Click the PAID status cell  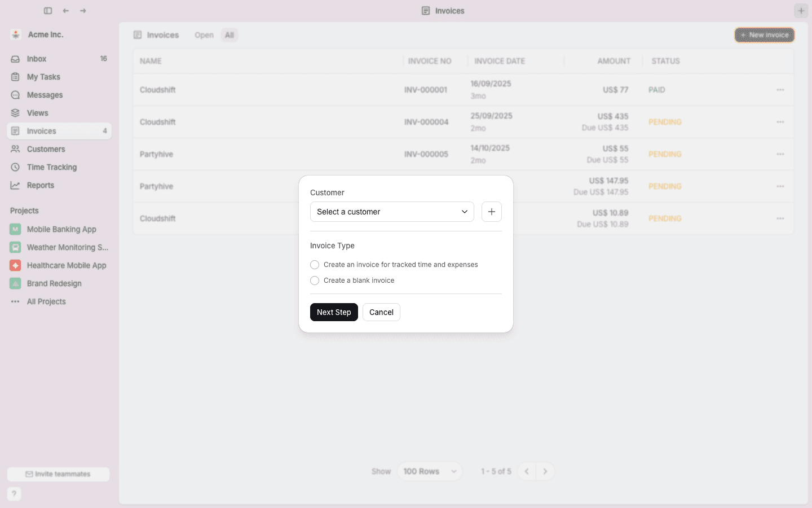point(657,90)
